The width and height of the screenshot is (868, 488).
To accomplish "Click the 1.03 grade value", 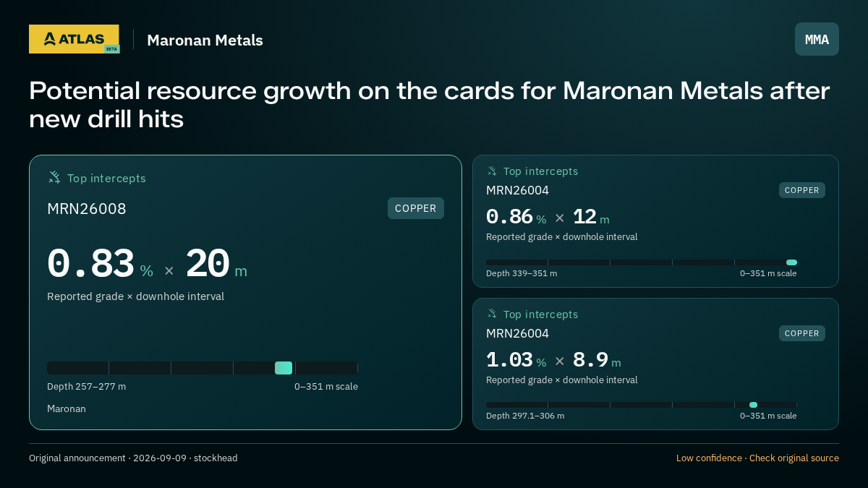I will point(509,360).
